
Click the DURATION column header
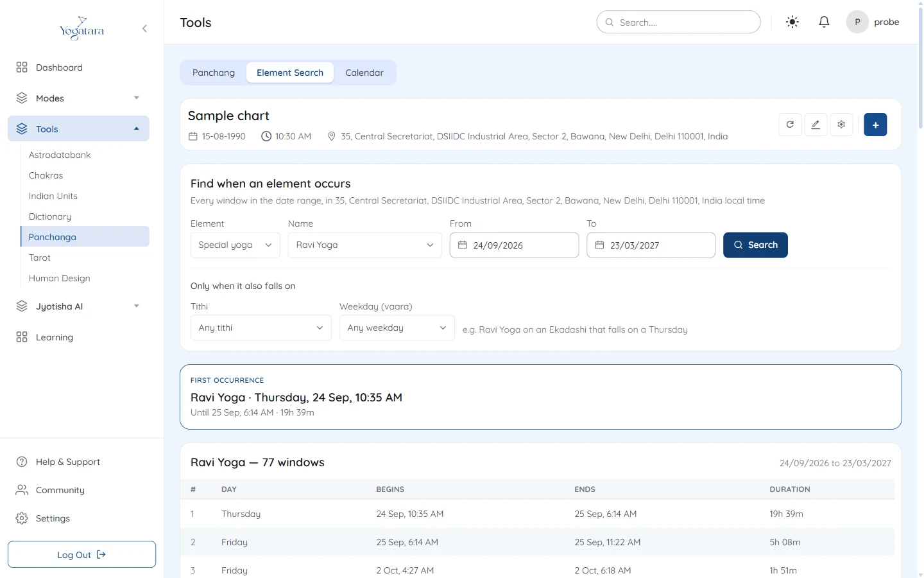790,489
